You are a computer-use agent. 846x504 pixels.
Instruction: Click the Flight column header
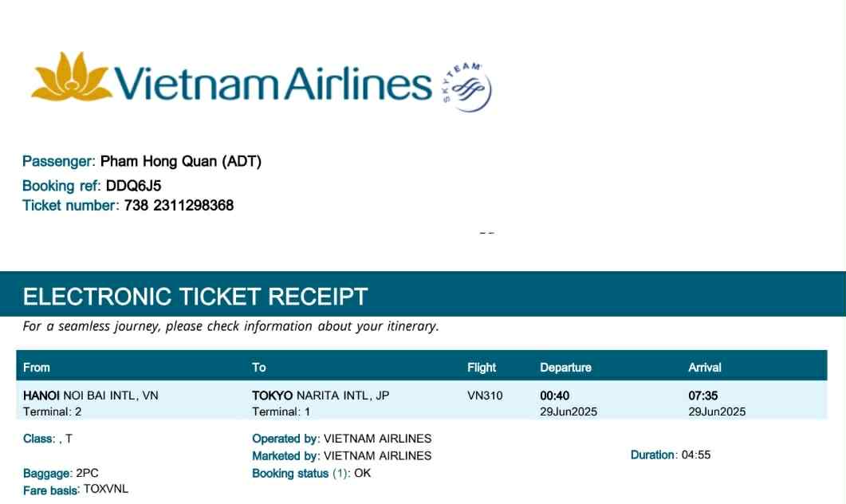482,368
